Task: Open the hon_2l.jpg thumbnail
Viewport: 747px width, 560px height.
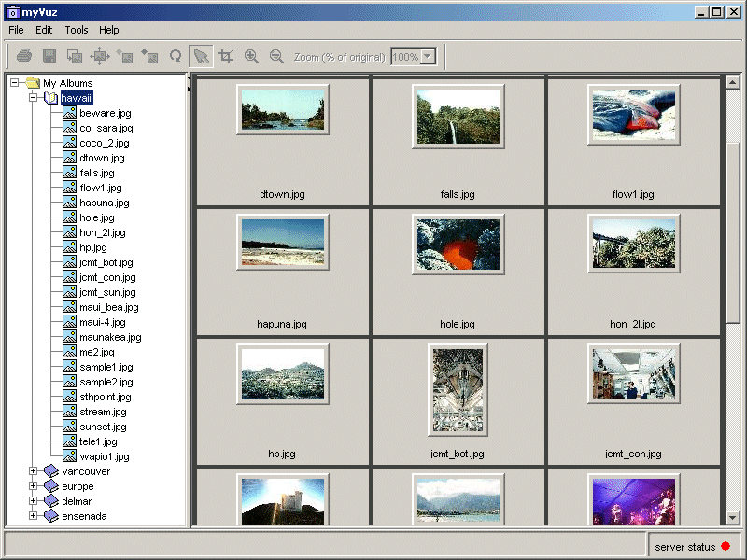Action: coord(634,244)
